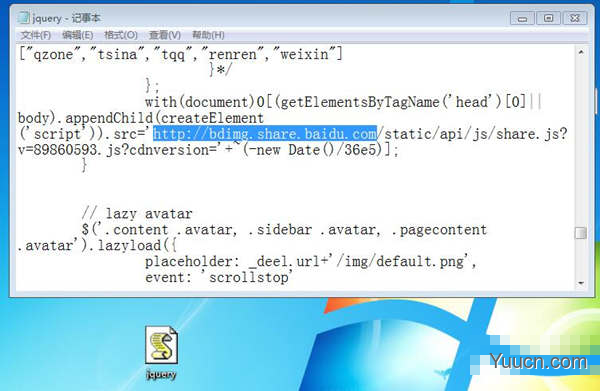
Task: Click the jquery label under desktop icon
Action: pyautogui.click(x=161, y=374)
